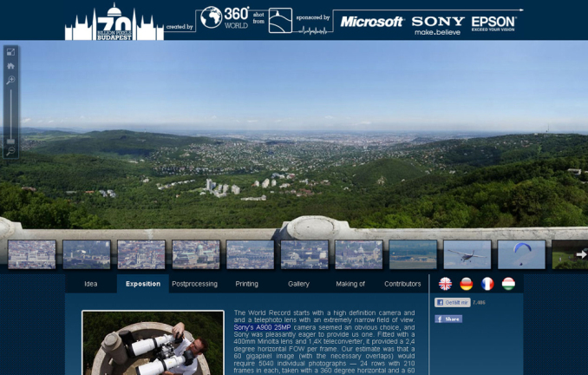Reset panorama with the home icon
The image size is (588, 375).
tap(11, 66)
